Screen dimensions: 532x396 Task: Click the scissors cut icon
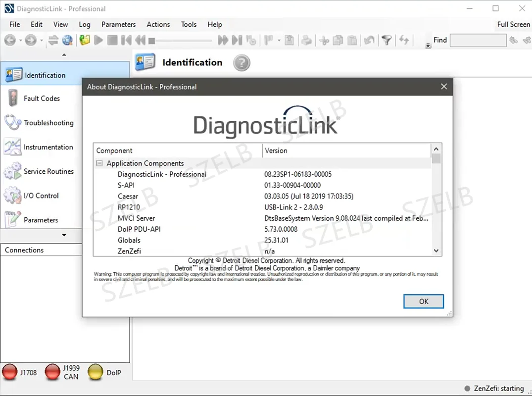[x=324, y=41]
